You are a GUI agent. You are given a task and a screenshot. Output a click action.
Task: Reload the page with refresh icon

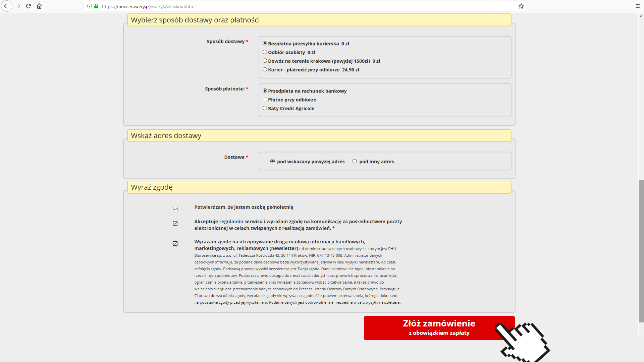[x=29, y=6]
